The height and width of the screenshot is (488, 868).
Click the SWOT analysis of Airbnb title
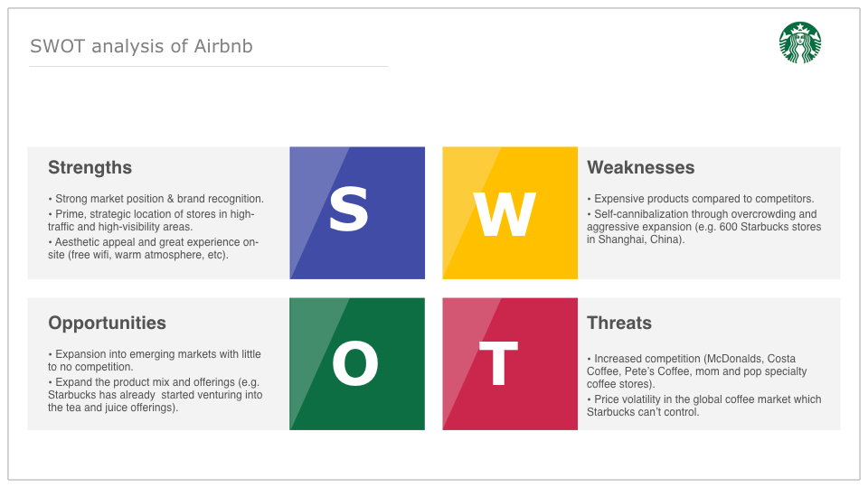pyautogui.click(x=141, y=46)
